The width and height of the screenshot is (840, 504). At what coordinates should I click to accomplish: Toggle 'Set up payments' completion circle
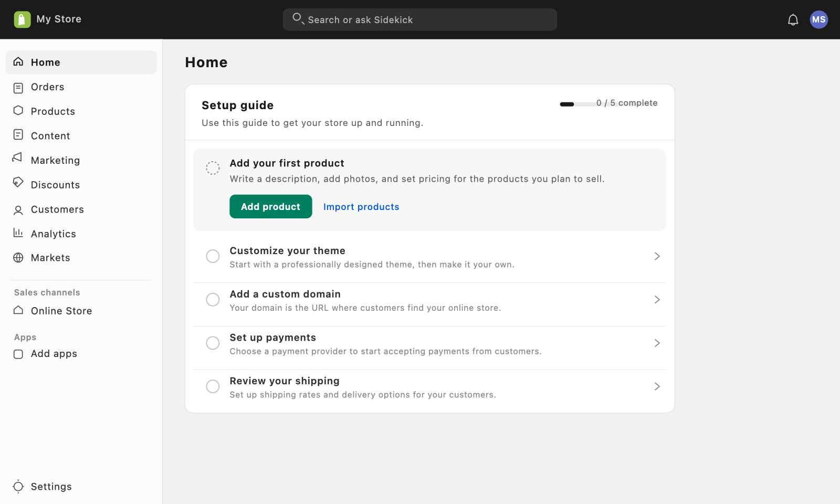(x=213, y=343)
